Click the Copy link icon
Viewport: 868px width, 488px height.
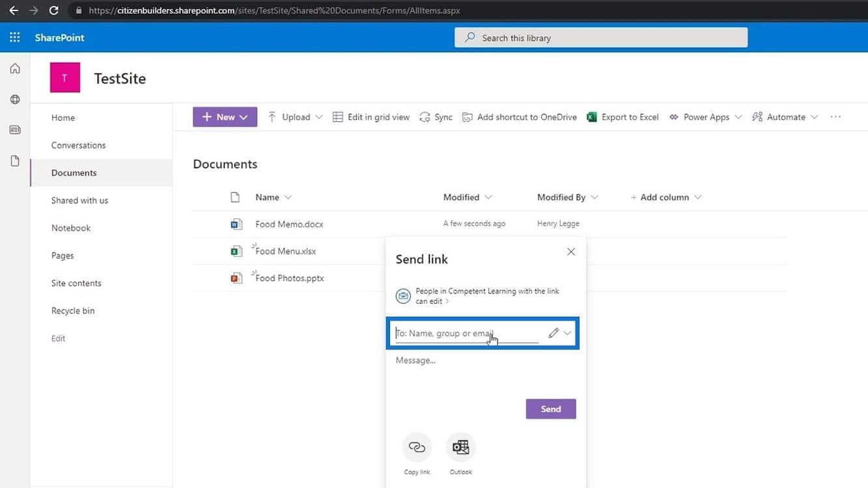tap(417, 448)
